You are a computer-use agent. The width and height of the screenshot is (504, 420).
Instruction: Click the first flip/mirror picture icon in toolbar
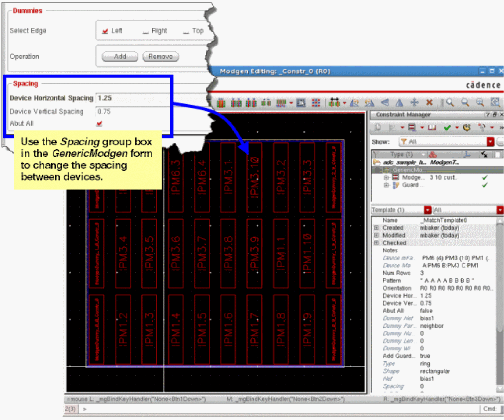pos(354,103)
